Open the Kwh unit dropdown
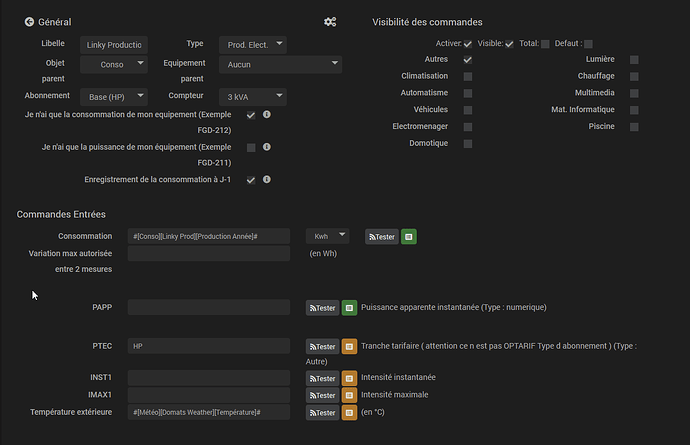Screen dimensions: 690x445 (x=327, y=236)
